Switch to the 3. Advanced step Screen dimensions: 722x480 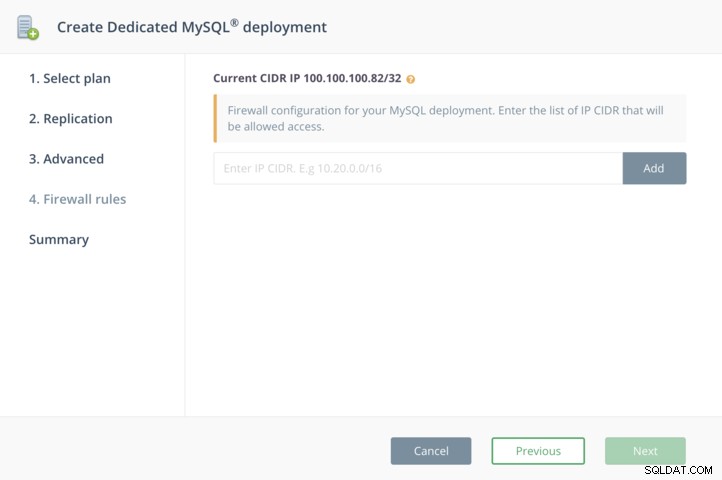point(66,159)
